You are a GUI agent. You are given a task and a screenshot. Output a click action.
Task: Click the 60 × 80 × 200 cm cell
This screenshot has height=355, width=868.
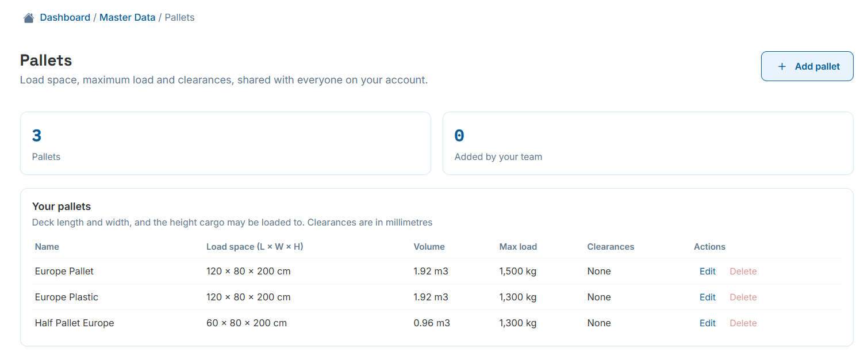(x=247, y=323)
